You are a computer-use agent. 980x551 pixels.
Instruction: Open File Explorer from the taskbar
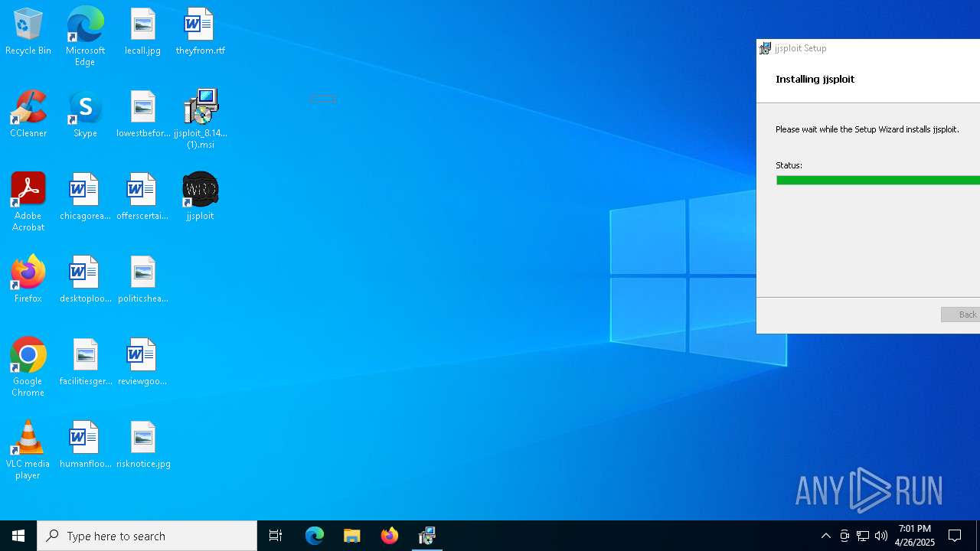point(352,536)
